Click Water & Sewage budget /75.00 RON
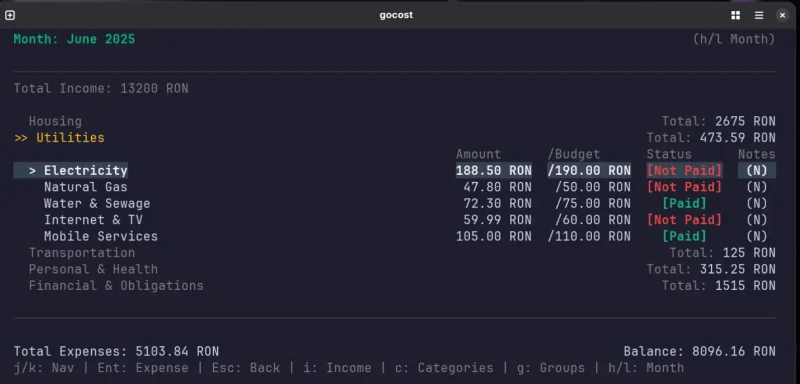 [593, 203]
